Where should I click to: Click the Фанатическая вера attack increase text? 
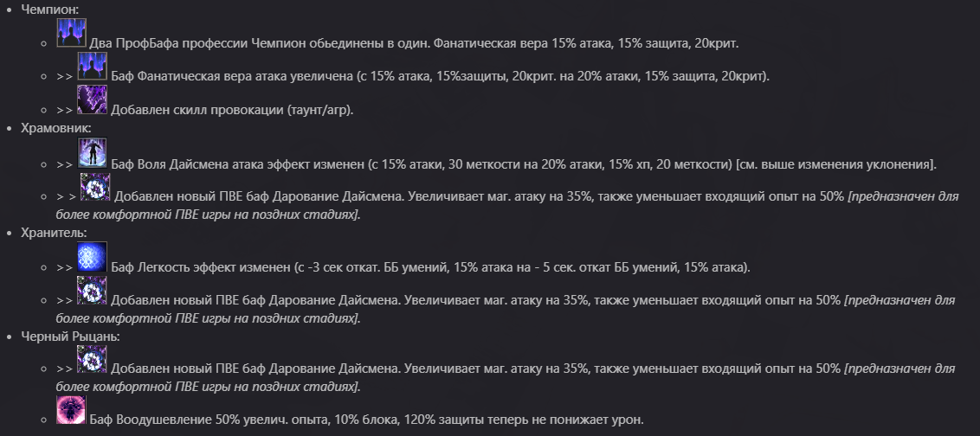(440, 76)
